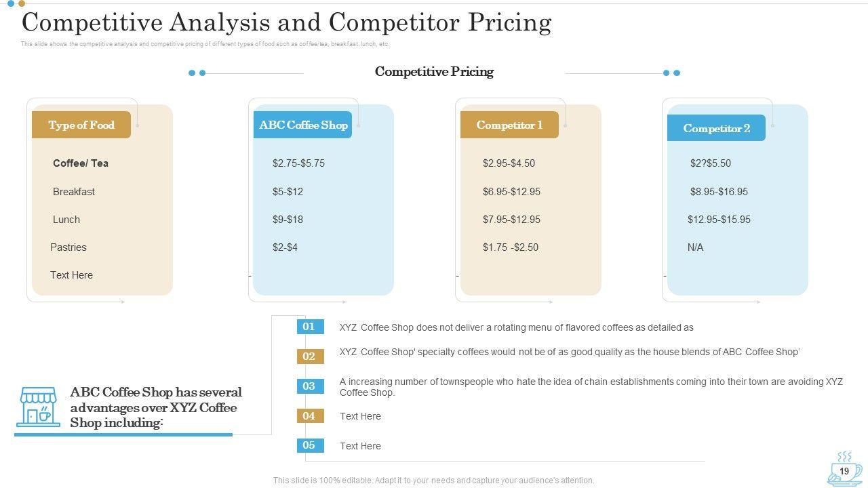
Task: Click the coffee shop storefront icon
Action: 38,407
